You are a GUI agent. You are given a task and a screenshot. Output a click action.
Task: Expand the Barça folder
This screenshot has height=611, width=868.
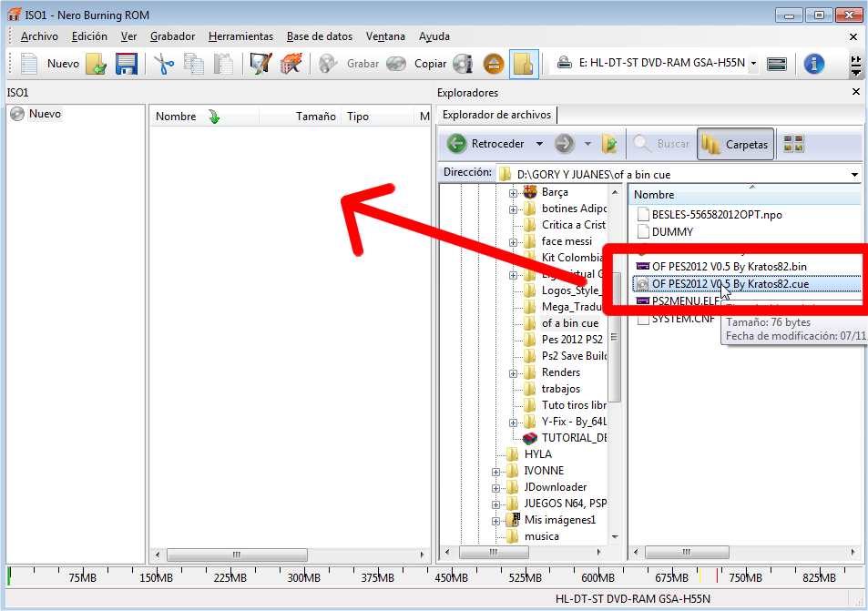[x=513, y=193]
